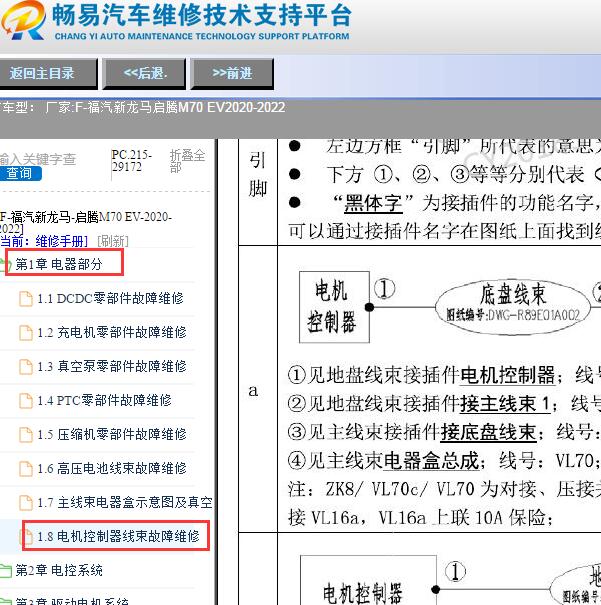The width and height of the screenshot is (601, 605).
Task: Open 1.7 主线束电器盒示意图 entry
Action: click(x=125, y=502)
